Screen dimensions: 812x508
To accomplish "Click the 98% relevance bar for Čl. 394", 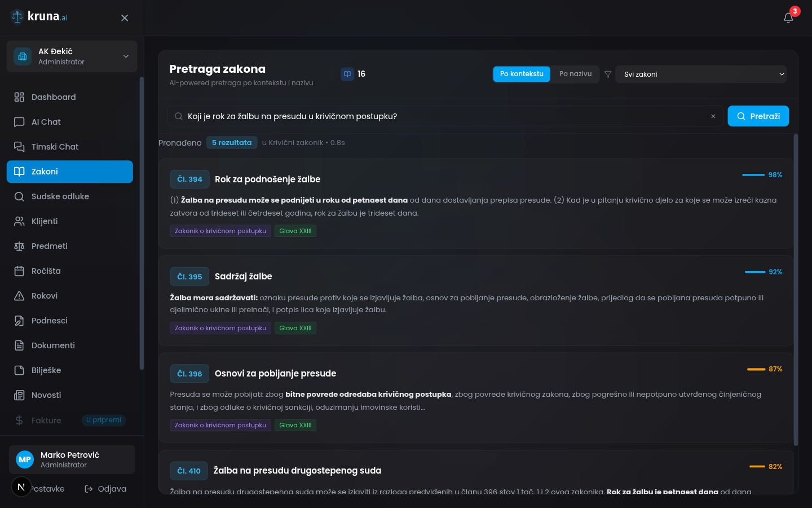I will point(753,175).
